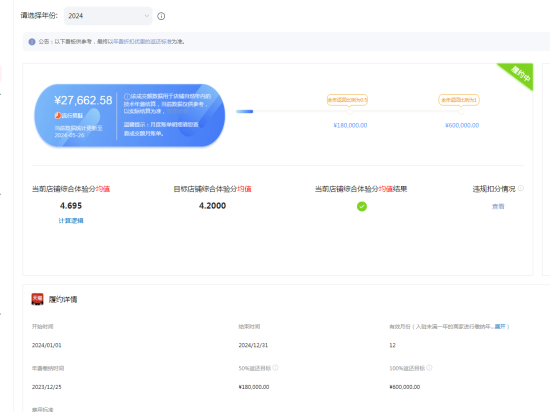Open the 计算逻辑 link under 4.695
Screen dimensions: 550x412
71,221
